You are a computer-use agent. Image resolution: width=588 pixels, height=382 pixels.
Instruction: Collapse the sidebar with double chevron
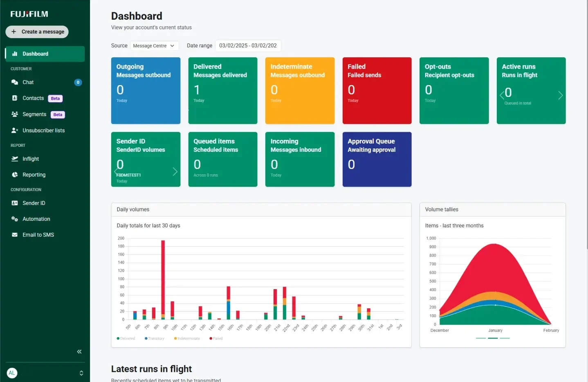pos(79,352)
